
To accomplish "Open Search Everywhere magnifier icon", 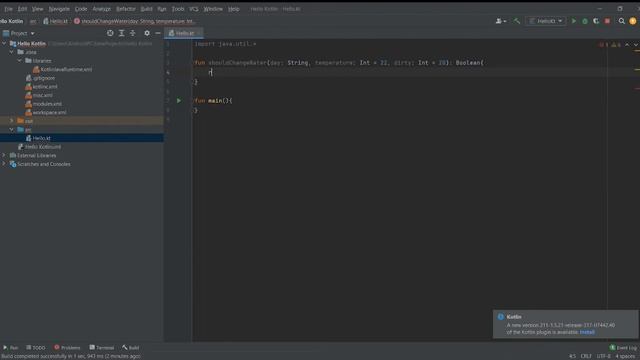I will point(621,21).
